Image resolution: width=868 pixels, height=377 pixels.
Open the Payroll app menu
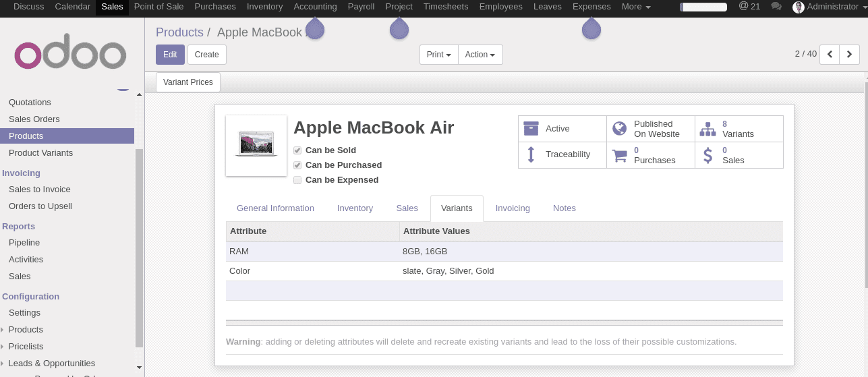pyautogui.click(x=361, y=7)
